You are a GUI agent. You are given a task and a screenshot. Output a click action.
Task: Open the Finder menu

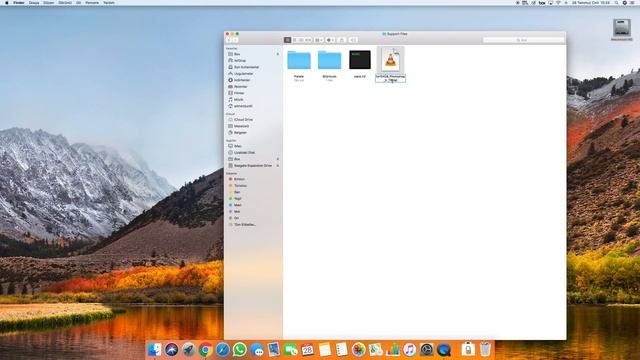pos(19,3)
